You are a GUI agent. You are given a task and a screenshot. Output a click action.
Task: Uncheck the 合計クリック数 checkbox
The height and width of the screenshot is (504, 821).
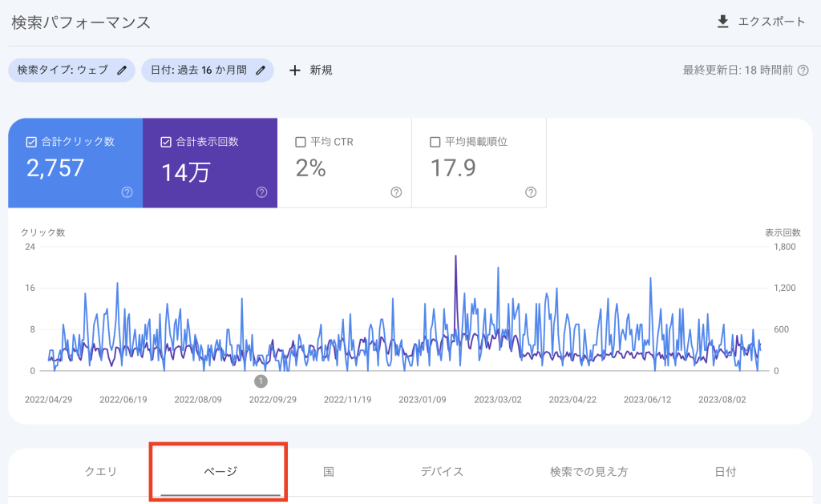click(x=31, y=142)
